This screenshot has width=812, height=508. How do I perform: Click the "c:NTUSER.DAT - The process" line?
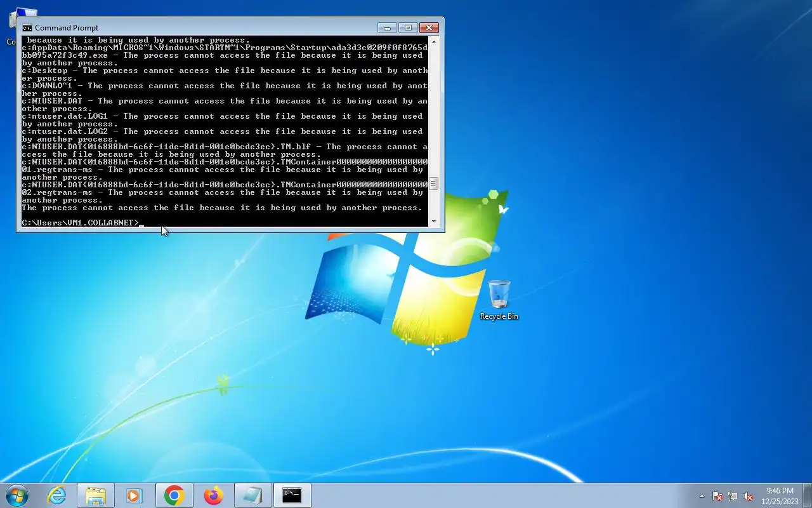pyautogui.click(x=225, y=101)
